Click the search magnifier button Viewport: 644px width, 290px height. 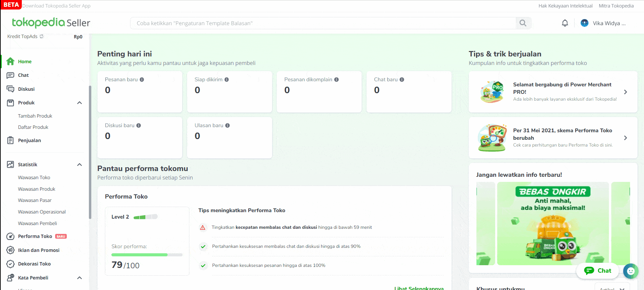523,23
